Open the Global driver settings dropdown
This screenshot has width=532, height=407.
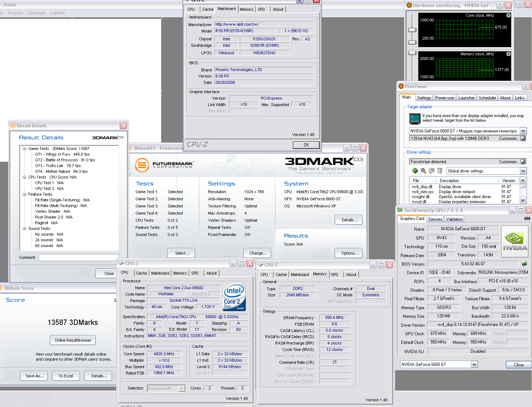(x=523, y=171)
